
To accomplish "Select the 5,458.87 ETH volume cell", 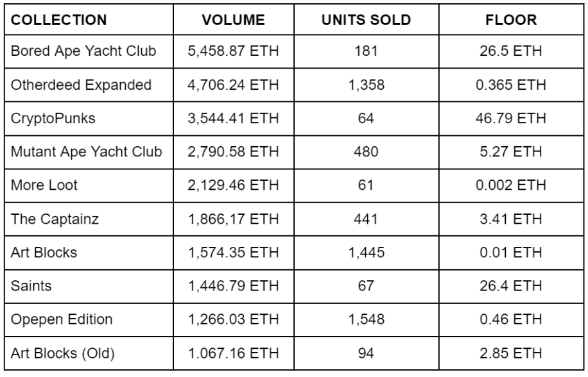I will [x=233, y=51].
